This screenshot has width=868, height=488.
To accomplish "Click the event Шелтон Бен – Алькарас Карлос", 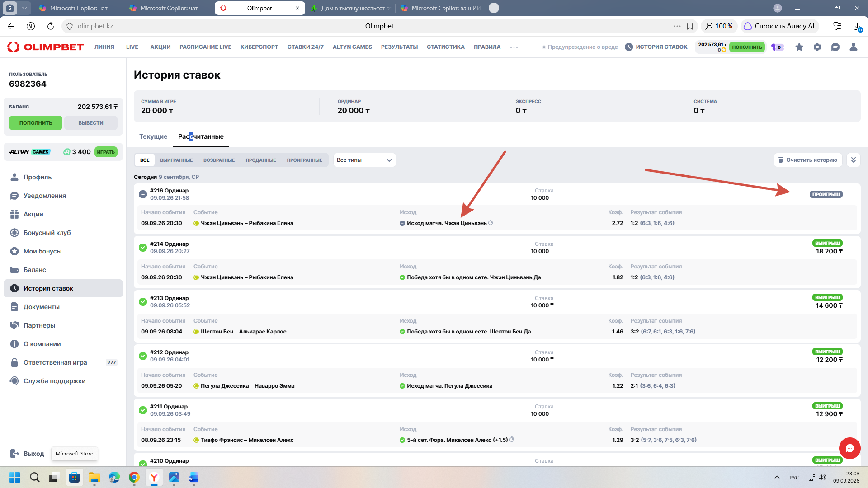I will click(x=243, y=332).
